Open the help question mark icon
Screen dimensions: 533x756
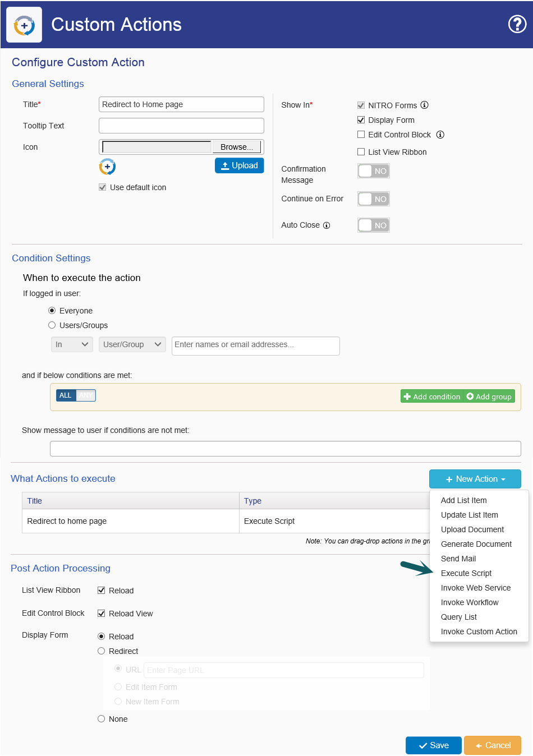(x=517, y=24)
